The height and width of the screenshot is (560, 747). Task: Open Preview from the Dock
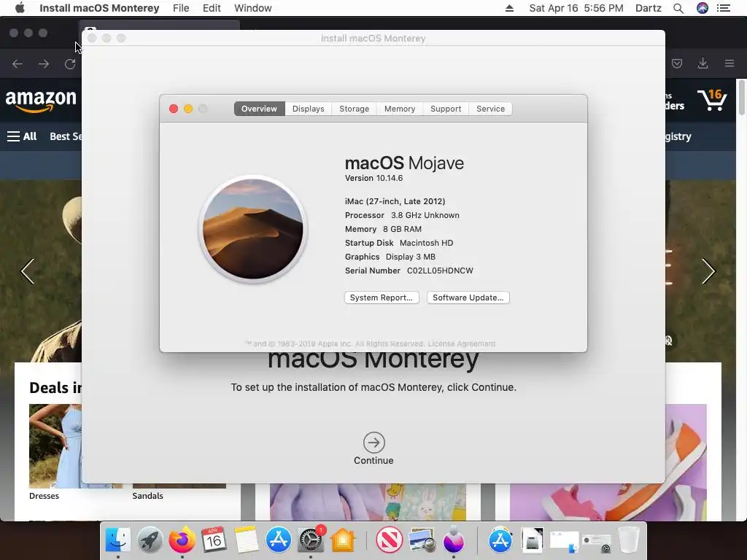pos(421,540)
